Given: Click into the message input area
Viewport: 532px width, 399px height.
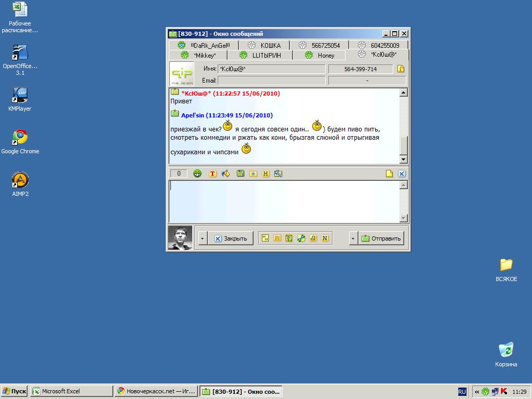Looking at the screenshot, I should click(x=284, y=202).
